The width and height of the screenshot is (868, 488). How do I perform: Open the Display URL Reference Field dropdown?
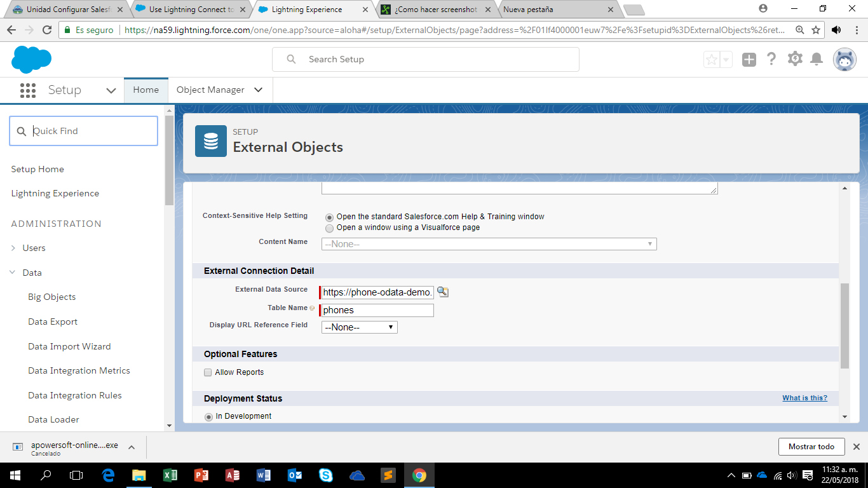(x=360, y=327)
